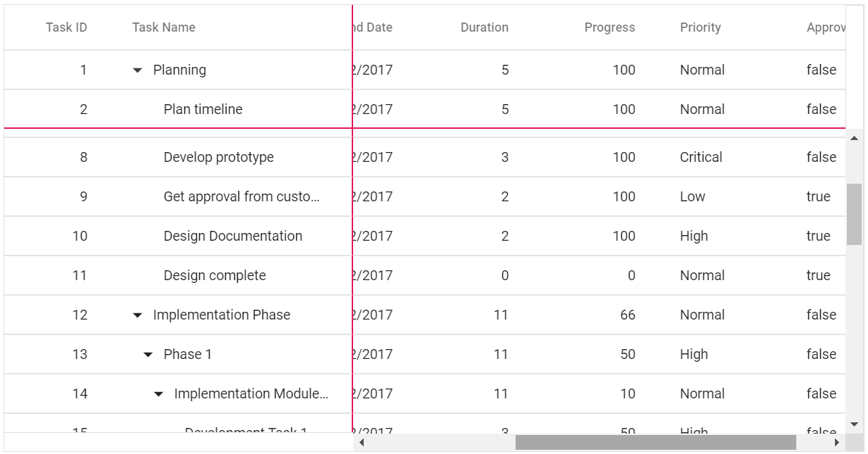Click the horizontal scrollbar thumb
Image resolution: width=868 pixels, height=454 pixels.
(x=655, y=443)
